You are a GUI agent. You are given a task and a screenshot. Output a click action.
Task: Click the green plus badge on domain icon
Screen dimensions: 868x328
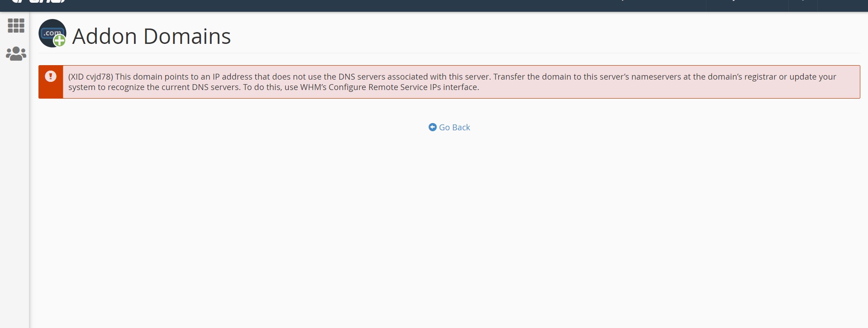pyautogui.click(x=59, y=41)
